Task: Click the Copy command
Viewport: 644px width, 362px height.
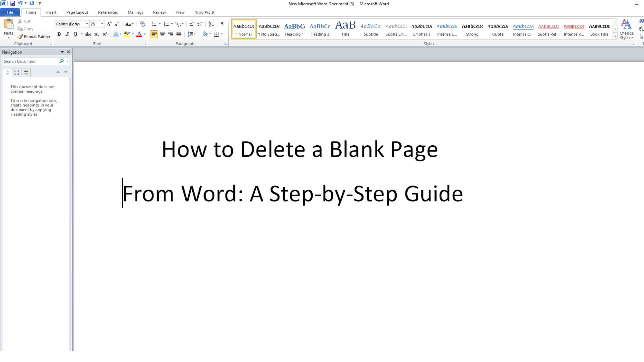Action: (x=25, y=29)
